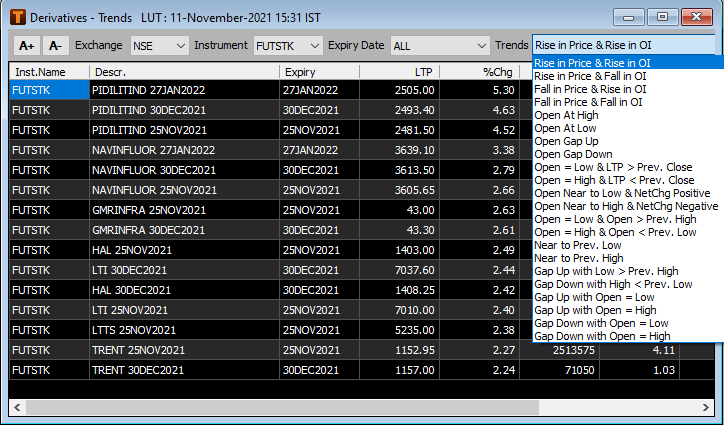Select Gap Down with Open = Low
The height and width of the screenshot is (425, 724).
pyautogui.click(x=628, y=323)
